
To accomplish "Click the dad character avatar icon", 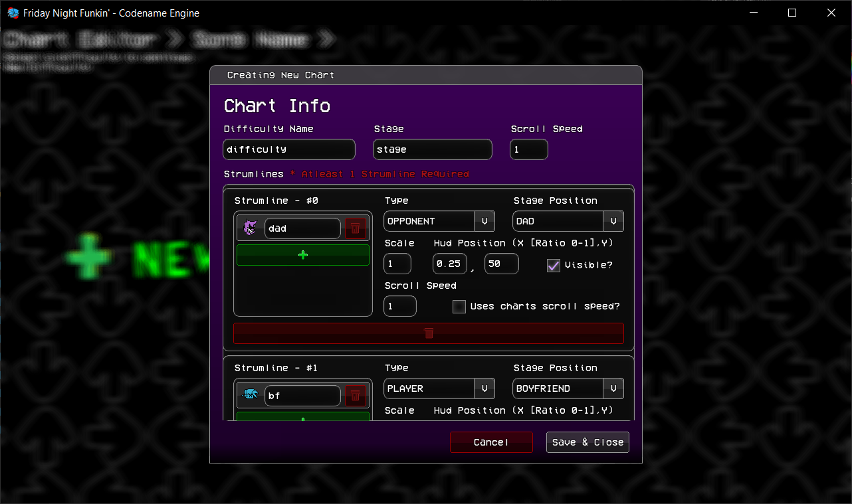I will click(x=249, y=227).
